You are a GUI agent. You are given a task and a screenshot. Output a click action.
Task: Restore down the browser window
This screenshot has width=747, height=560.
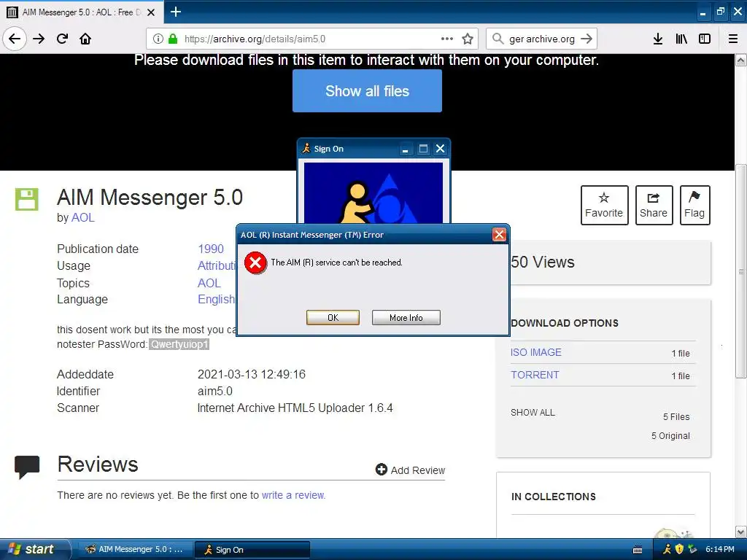tap(720, 12)
